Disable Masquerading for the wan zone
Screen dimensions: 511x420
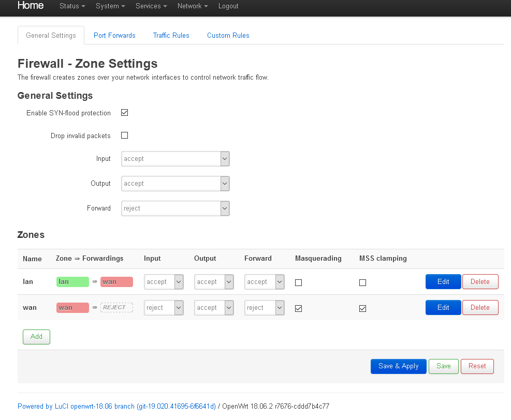299,308
